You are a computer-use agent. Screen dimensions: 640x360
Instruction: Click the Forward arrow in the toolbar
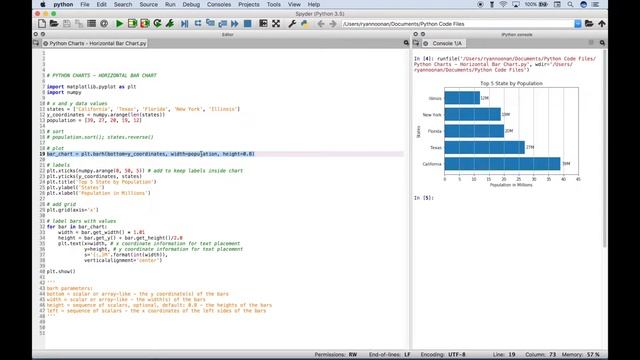tap(333, 24)
